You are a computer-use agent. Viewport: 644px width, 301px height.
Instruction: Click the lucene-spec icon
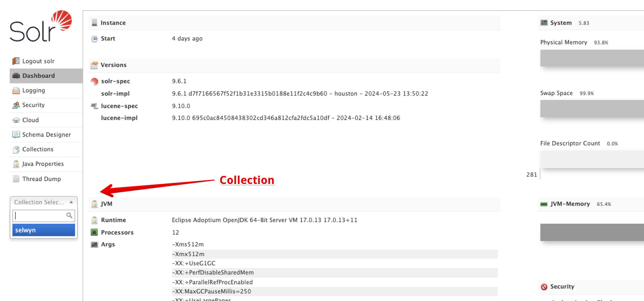click(x=94, y=106)
